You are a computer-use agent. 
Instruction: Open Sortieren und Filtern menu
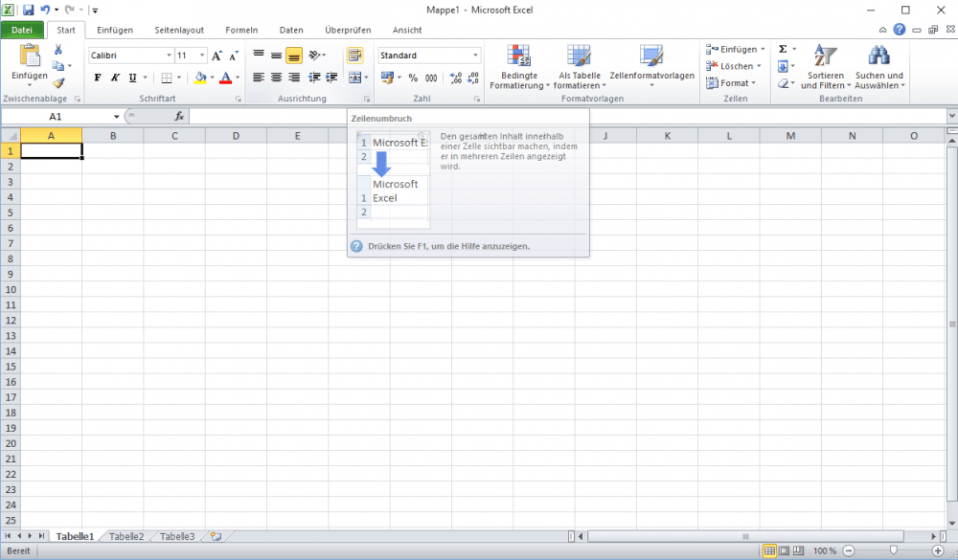click(x=826, y=67)
